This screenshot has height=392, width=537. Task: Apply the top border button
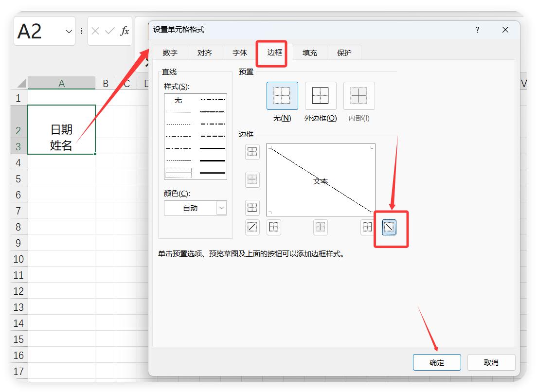tap(252, 152)
